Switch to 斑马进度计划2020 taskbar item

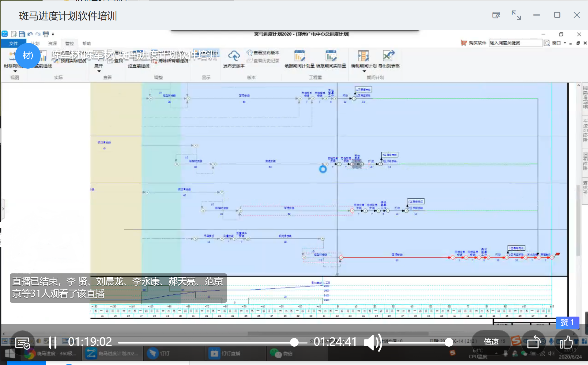(112, 353)
